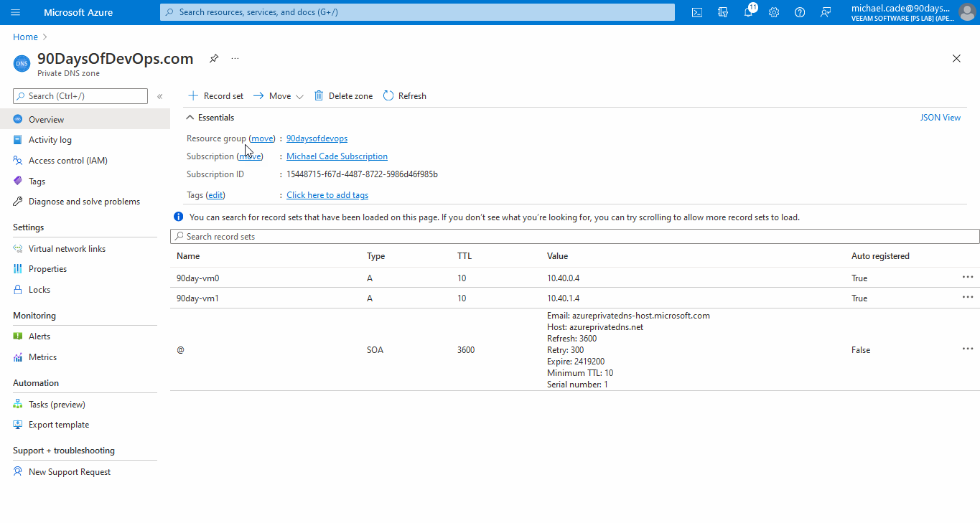Add a new Record set
Screen dimensions: 980x523
[x=215, y=96]
